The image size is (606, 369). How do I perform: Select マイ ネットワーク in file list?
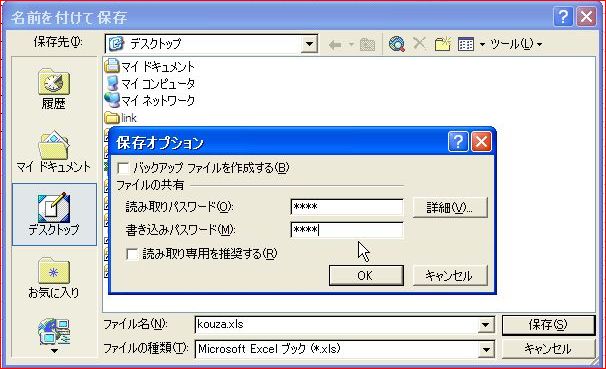coord(150,100)
